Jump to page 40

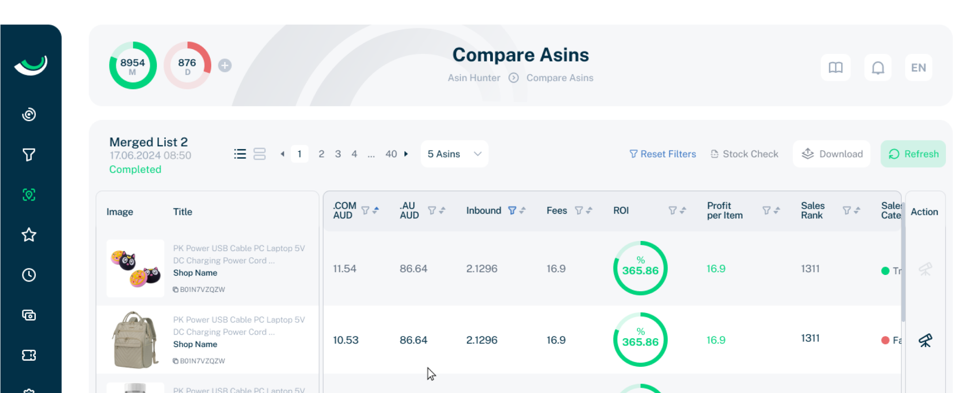coord(391,154)
